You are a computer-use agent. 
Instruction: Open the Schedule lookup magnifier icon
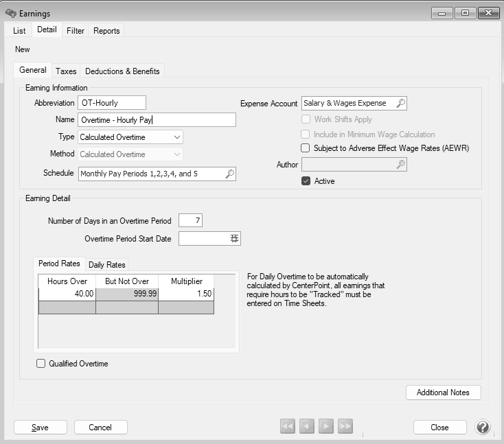click(x=230, y=174)
